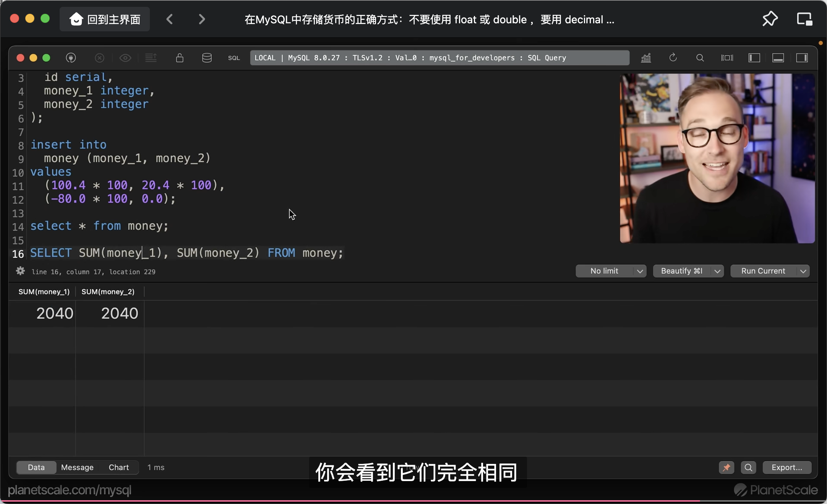
Task: Click the cancel query circle-x icon
Action: coord(99,58)
